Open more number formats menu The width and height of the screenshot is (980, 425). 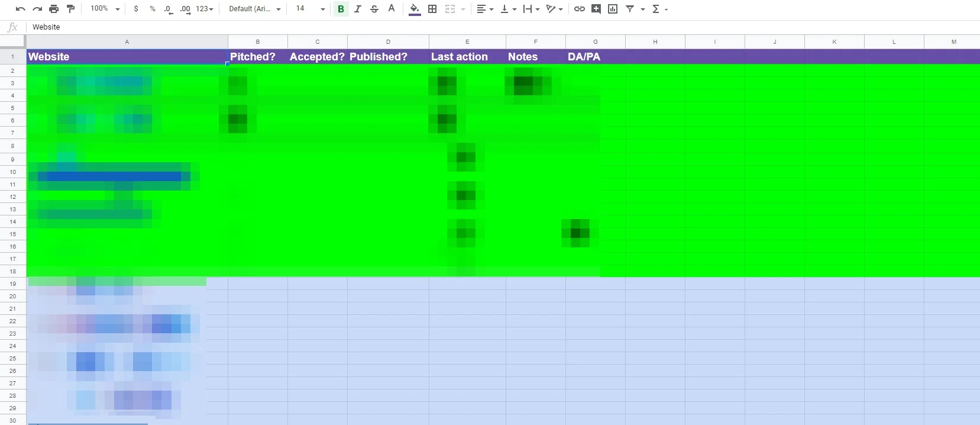[x=205, y=9]
